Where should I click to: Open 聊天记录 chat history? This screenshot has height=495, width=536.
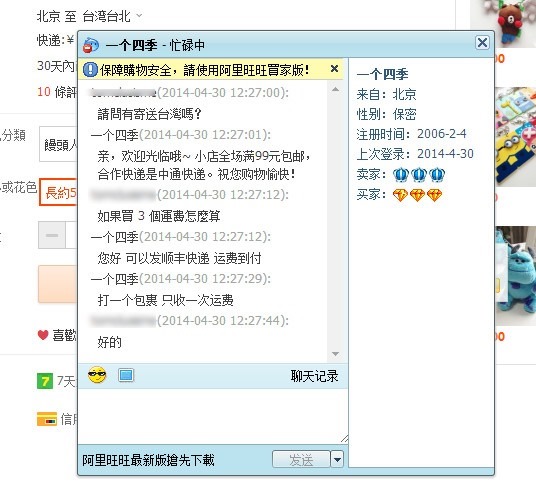click(314, 376)
